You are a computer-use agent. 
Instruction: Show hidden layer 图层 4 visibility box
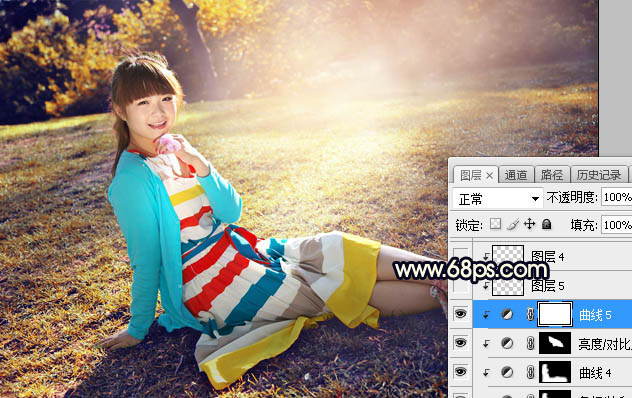[x=461, y=256]
